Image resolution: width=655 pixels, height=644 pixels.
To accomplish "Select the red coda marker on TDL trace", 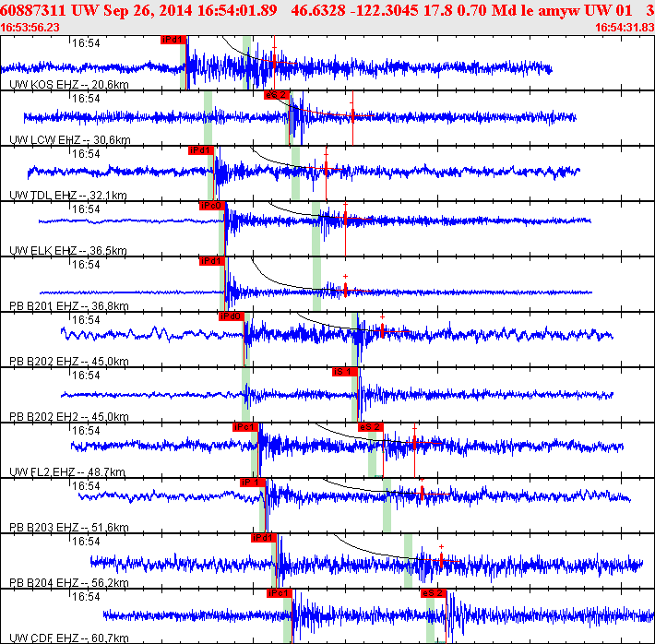I will pyautogui.click(x=327, y=169).
